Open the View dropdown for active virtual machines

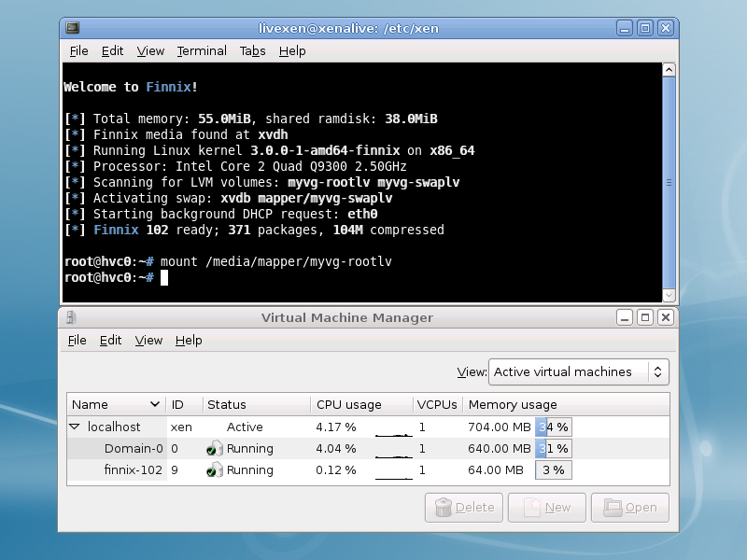pyautogui.click(x=579, y=371)
